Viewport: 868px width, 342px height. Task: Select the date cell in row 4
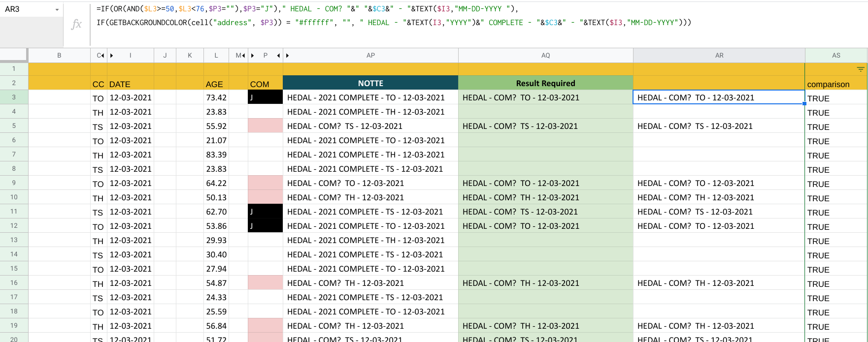[131, 112]
